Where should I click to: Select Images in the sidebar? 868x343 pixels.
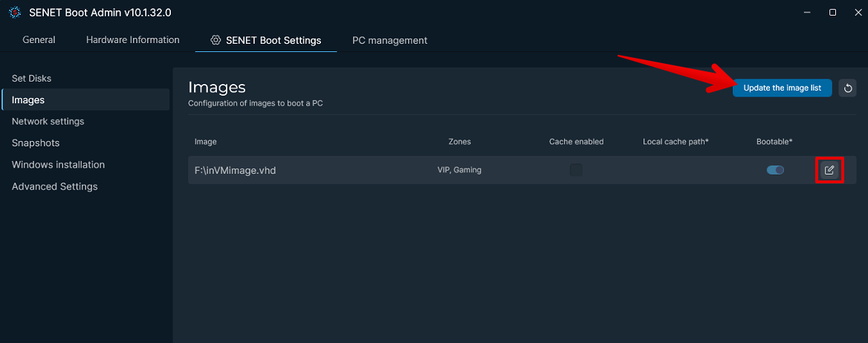coord(85,100)
